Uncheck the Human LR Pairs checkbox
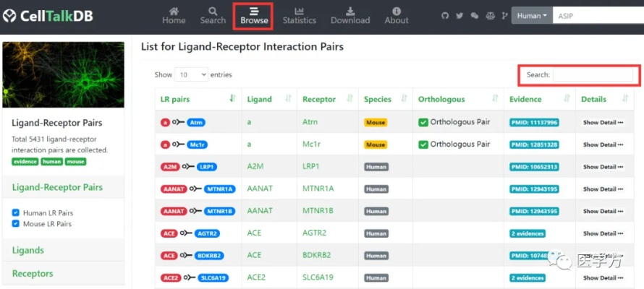Screen dimensions: 644x289 pos(16,213)
